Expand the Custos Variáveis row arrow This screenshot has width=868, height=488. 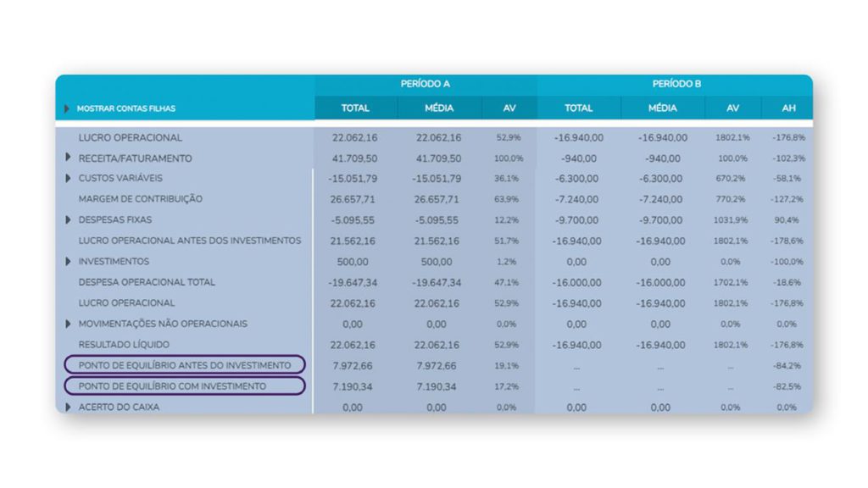[68, 178]
